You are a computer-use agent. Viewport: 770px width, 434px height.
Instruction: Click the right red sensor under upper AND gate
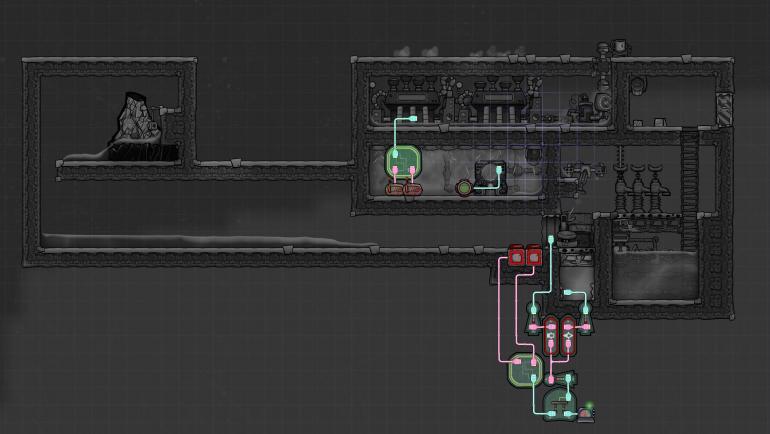click(412, 189)
